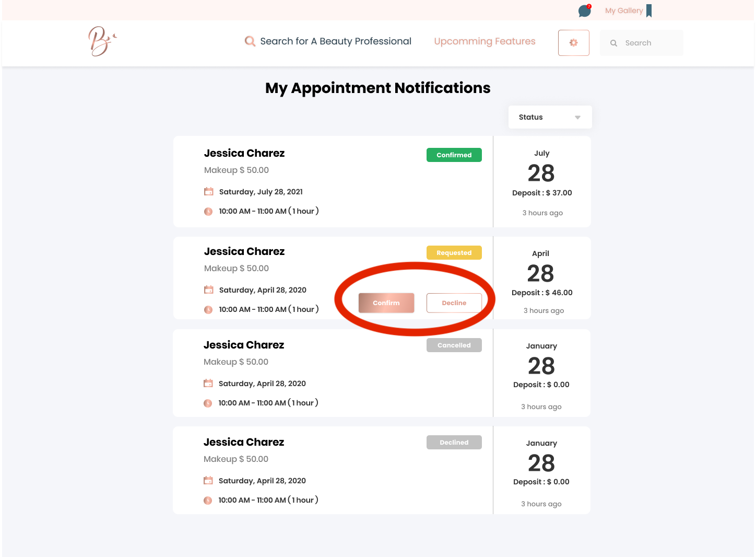Click the green Confirmed status badge

click(454, 155)
